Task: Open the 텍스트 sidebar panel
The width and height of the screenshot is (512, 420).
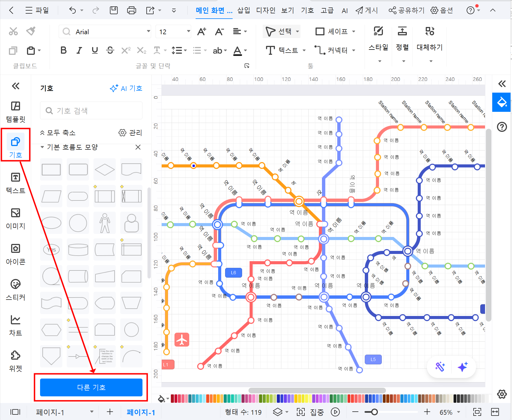Action: point(16,183)
